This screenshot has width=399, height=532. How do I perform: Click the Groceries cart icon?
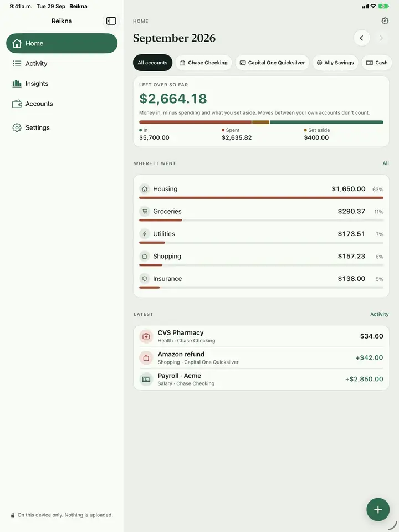[x=145, y=211]
